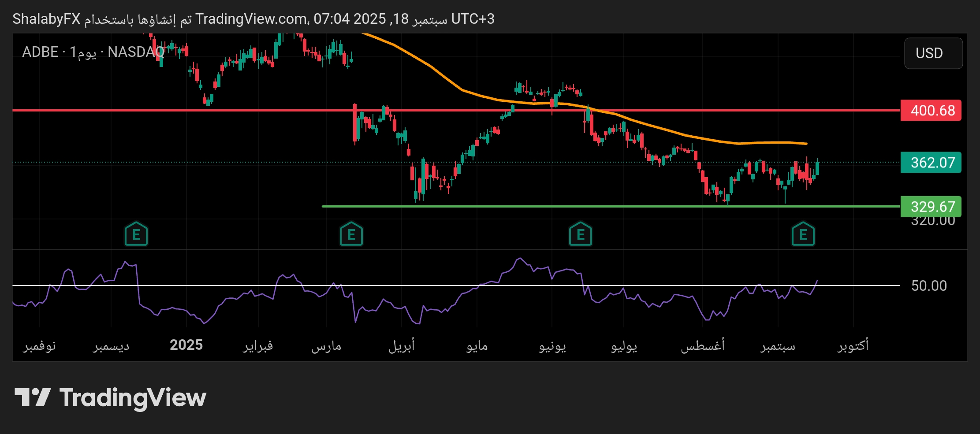Image resolution: width=980 pixels, height=434 pixels.
Task: Click the سبتمبر month label on axis
Action: pyautogui.click(x=778, y=346)
